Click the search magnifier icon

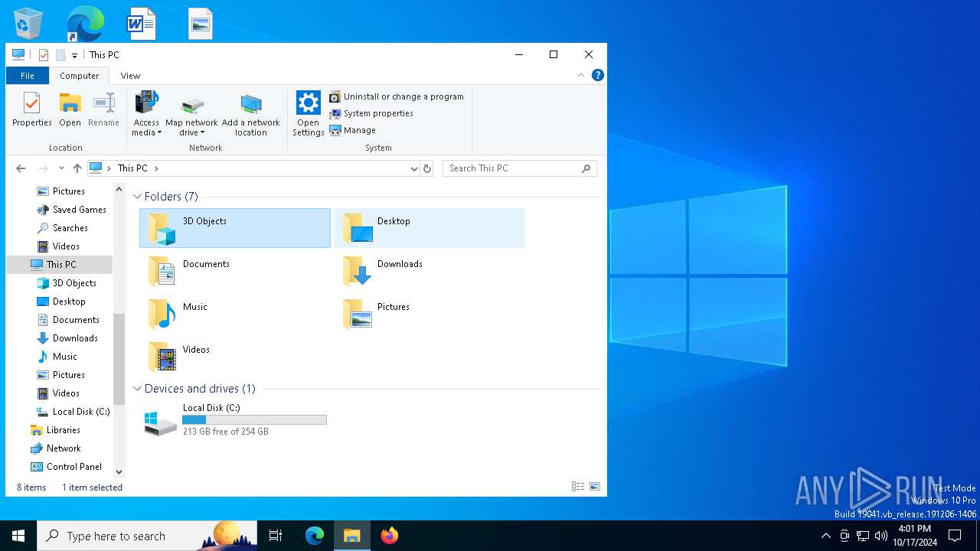pos(586,168)
